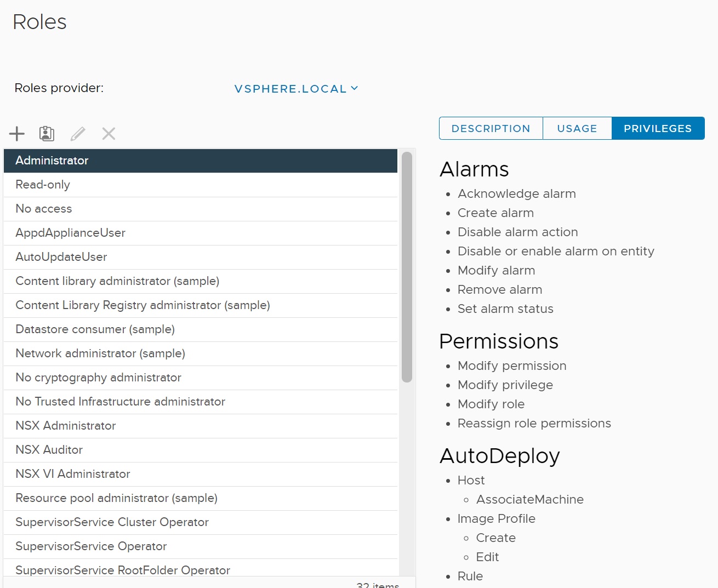Click the Modify role privilege
This screenshot has width=718, height=588.
click(x=491, y=404)
